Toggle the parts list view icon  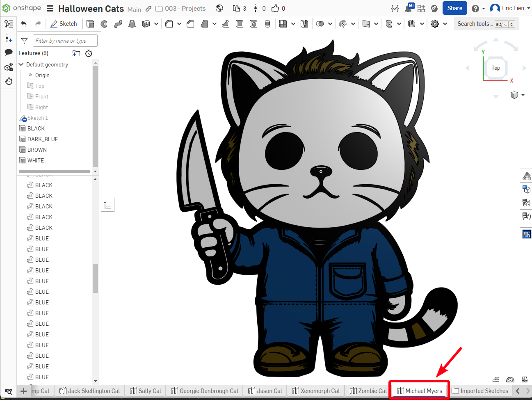pyautogui.click(x=108, y=205)
